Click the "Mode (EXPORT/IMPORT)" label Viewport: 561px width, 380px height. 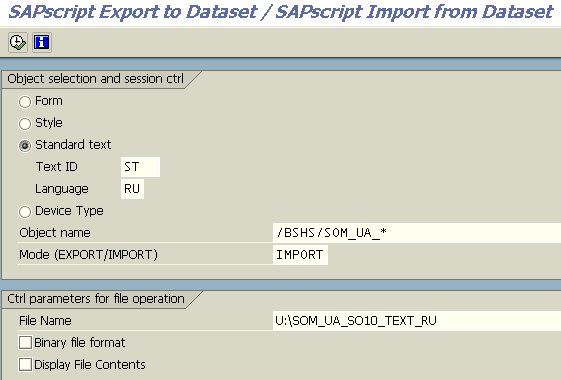[88, 255]
